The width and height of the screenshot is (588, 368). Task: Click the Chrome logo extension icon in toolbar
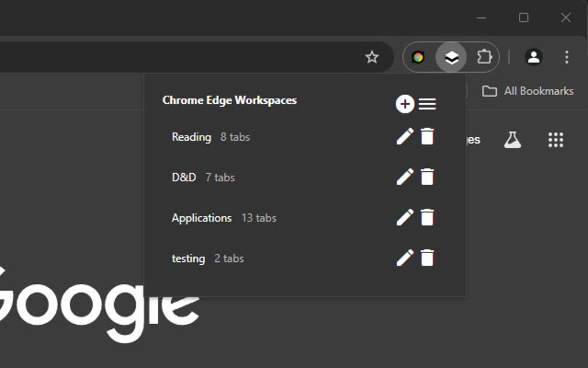tap(418, 57)
